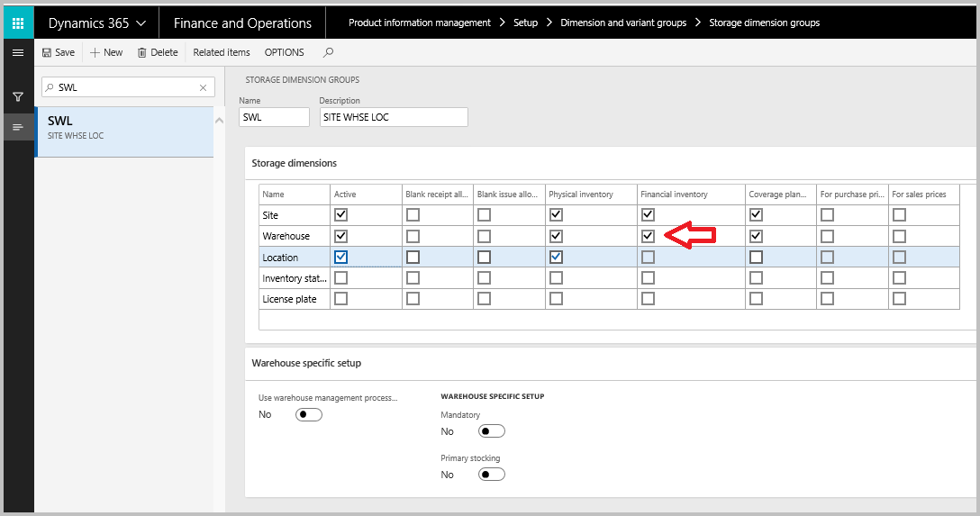The image size is (980, 516).
Task: Open the Dynamics 365 dropdown chevron
Action: pyautogui.click(x=141, y=23)
